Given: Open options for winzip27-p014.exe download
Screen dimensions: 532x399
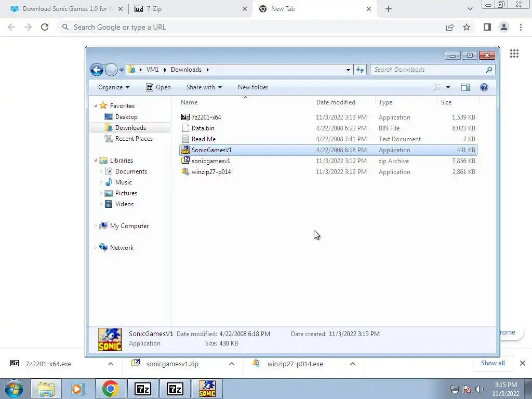Looking at the screenshot, I should (353, 364).
